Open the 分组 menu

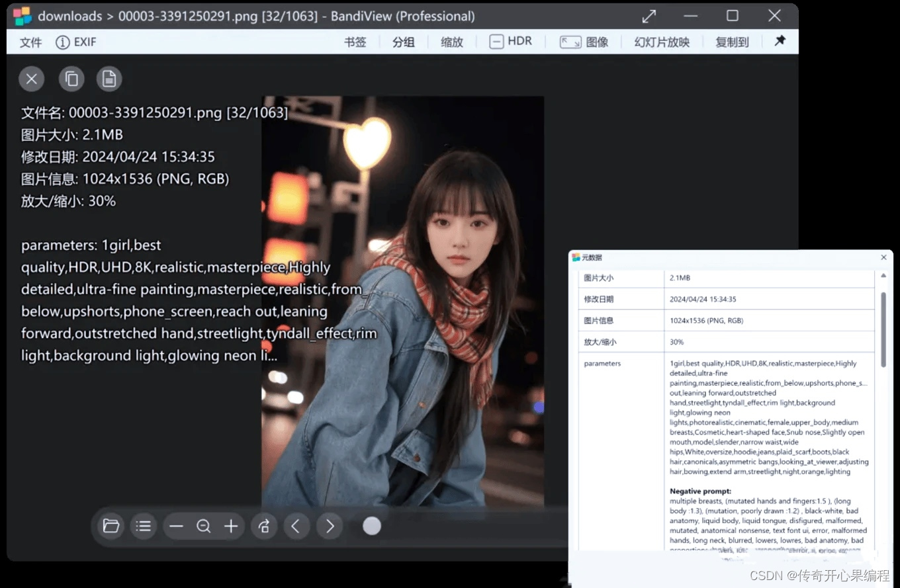404,42
